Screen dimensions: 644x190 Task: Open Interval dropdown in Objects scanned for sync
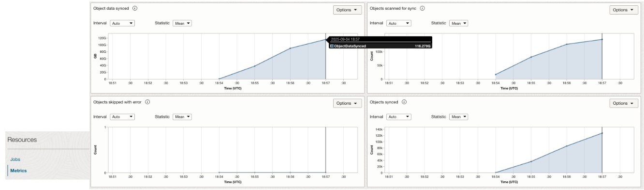(x=399, y=23)
